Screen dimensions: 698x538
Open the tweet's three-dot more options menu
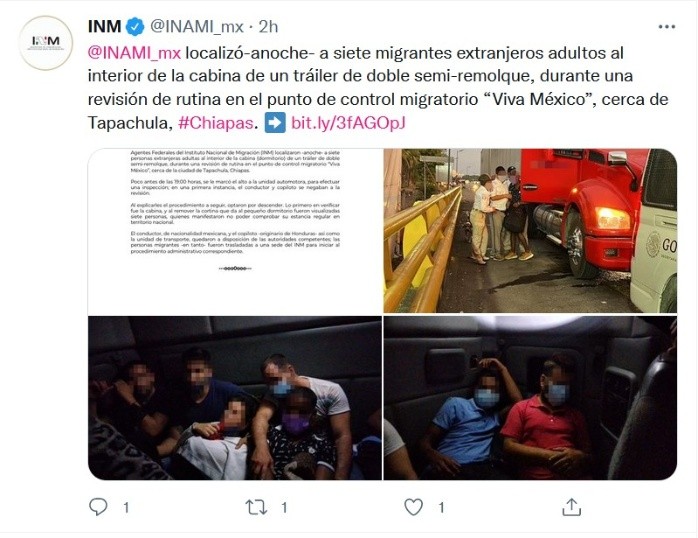tap(666, 27)
